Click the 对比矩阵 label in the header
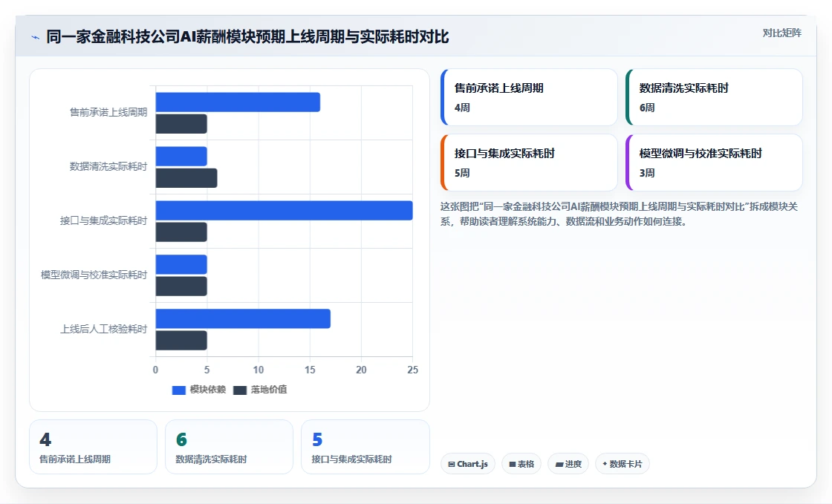This screenshot has height=504, width=832. (781, 33)
